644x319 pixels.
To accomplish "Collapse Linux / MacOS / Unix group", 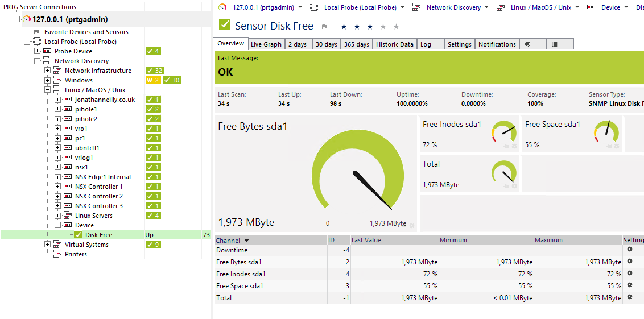I will click(x=48, y=90).
